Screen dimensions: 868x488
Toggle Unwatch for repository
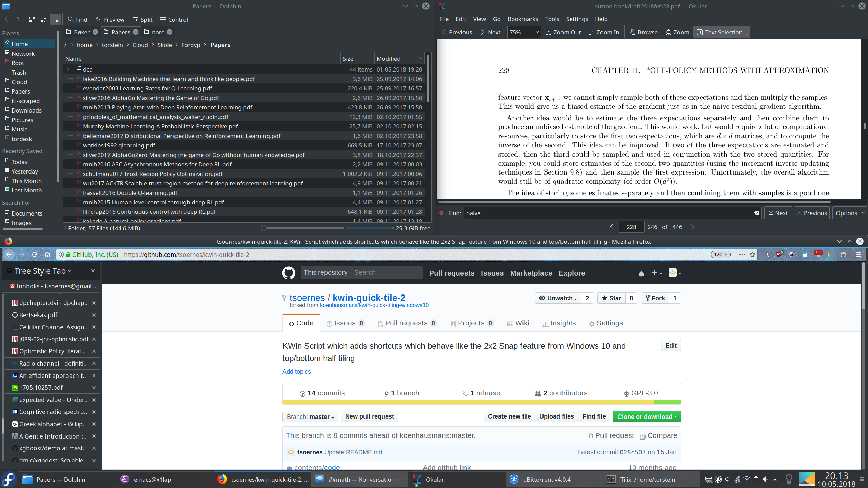click(x=558, y=298)
